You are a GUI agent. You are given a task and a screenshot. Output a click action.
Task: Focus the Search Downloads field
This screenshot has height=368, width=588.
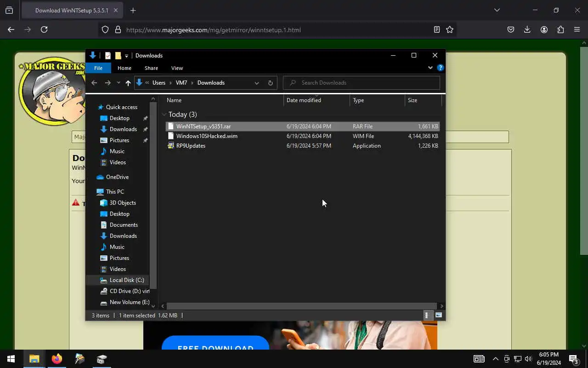(362, 83)
